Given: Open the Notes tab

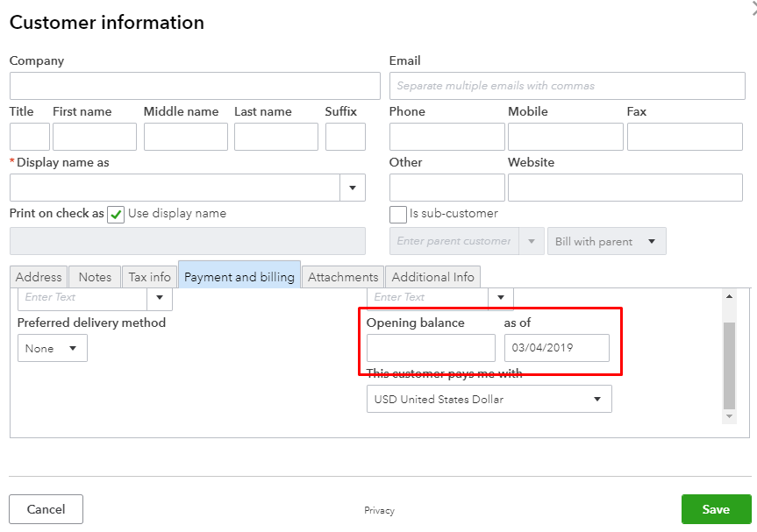Looking at the screenshot, I should coord(95,277).
